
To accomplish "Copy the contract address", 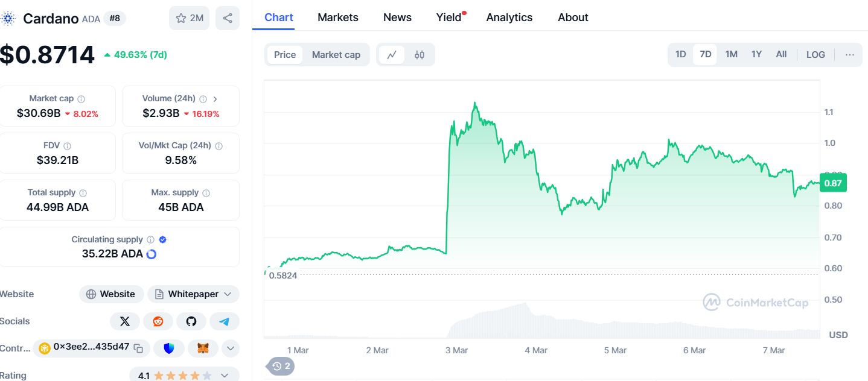I will tap(138, 348).
